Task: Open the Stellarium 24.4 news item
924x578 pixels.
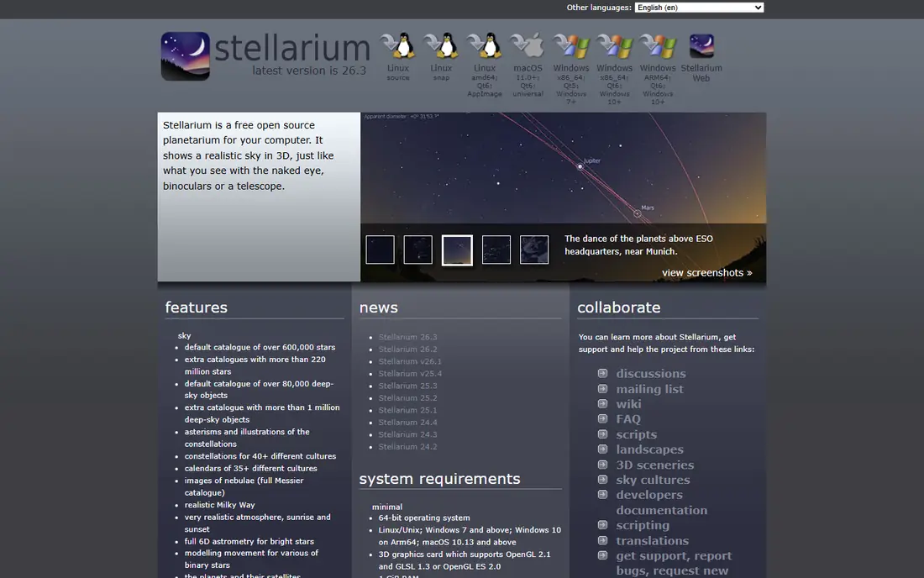Action: [407, 423]
